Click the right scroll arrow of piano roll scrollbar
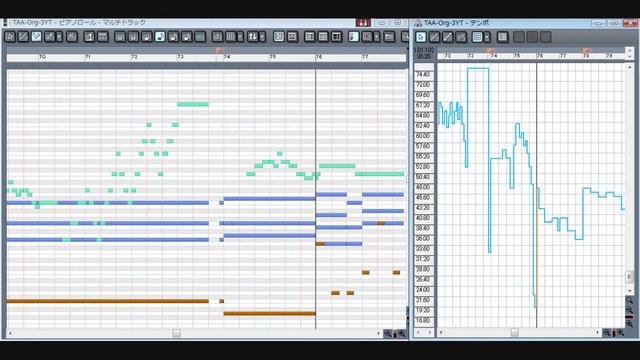The width and height of the screenshot is (640, 360). click(x=378, y=333)
